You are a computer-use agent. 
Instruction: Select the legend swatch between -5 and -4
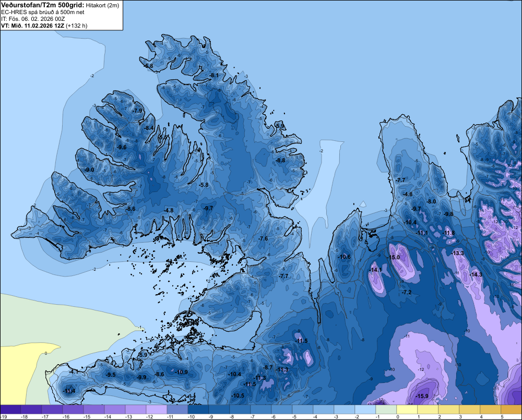click(303, 410)
